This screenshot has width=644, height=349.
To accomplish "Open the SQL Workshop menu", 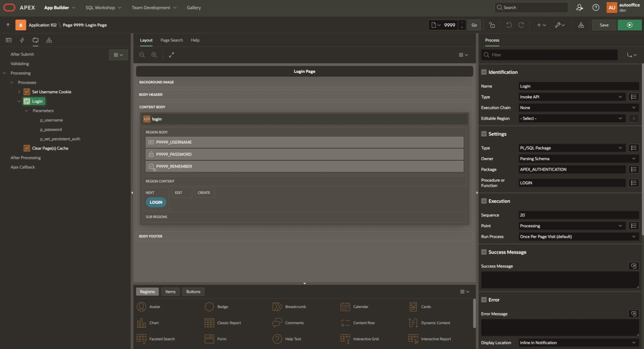I will pyautogui.click(x=103, y=8).
